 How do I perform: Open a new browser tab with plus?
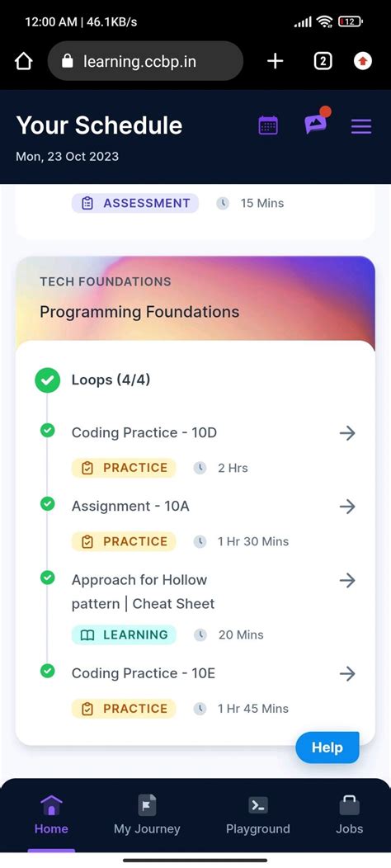coord(276,61)
